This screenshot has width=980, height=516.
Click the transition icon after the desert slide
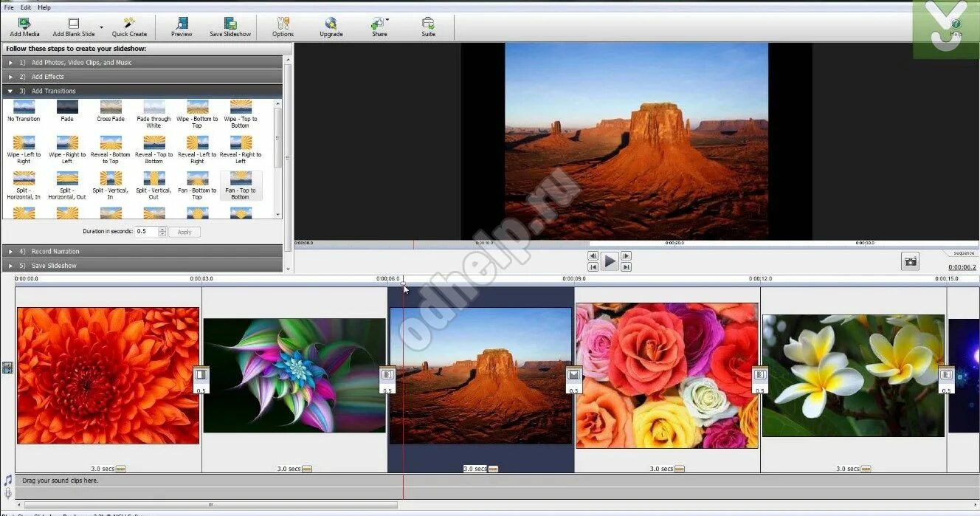574,375
